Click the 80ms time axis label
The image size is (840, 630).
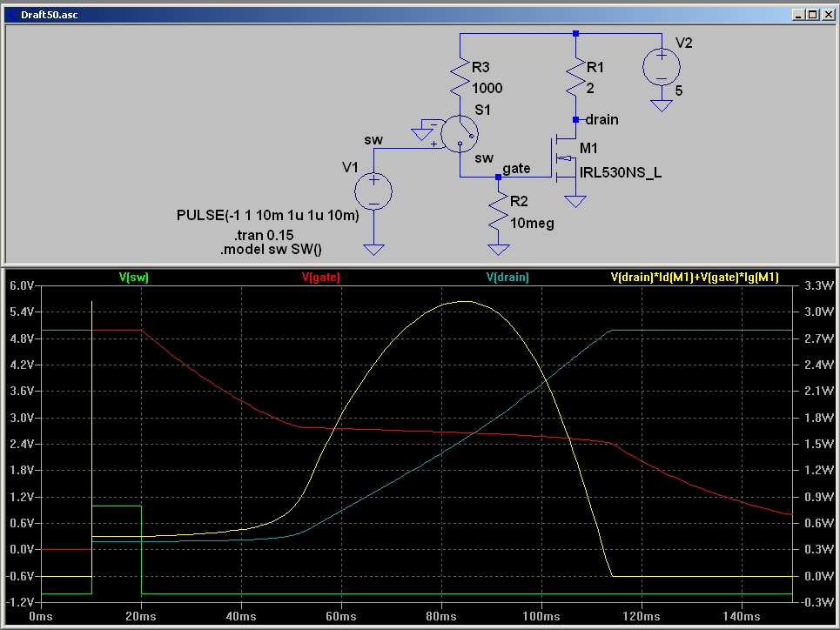441,616
